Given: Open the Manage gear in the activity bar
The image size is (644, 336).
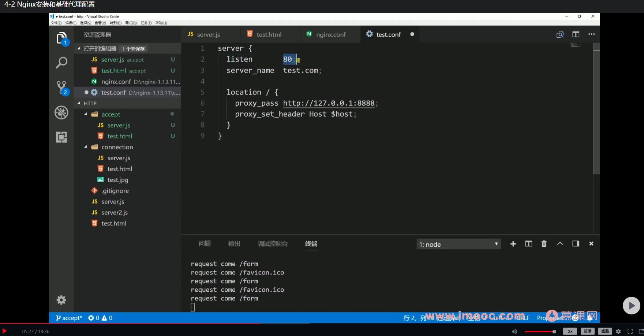Looking at the screenshot, I should (61, 300).
